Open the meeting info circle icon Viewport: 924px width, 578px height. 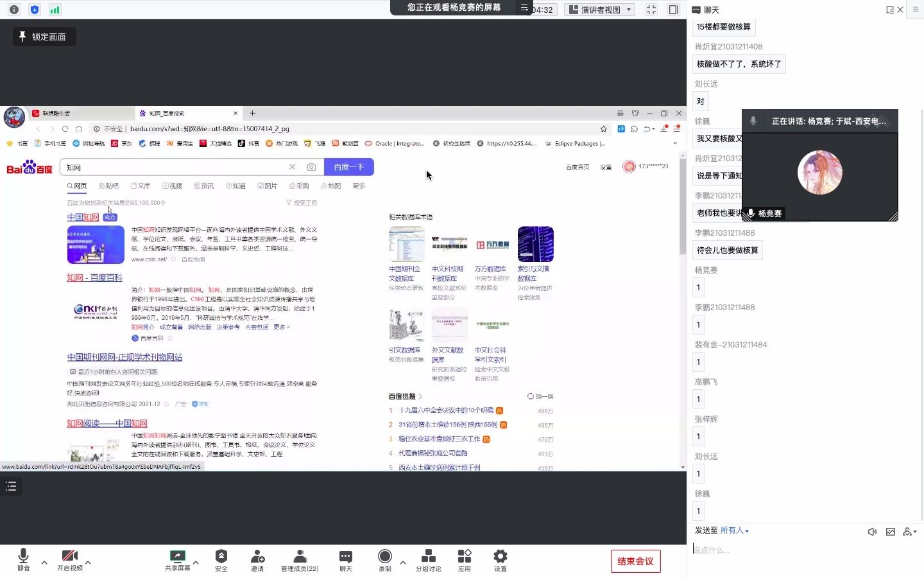pos(14,10)
